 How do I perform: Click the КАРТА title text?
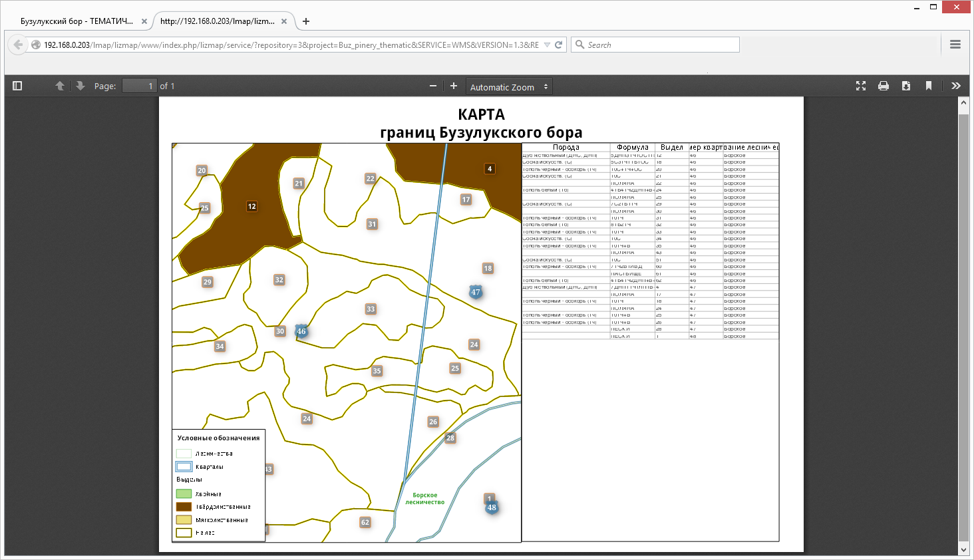(x=481, y=114)
